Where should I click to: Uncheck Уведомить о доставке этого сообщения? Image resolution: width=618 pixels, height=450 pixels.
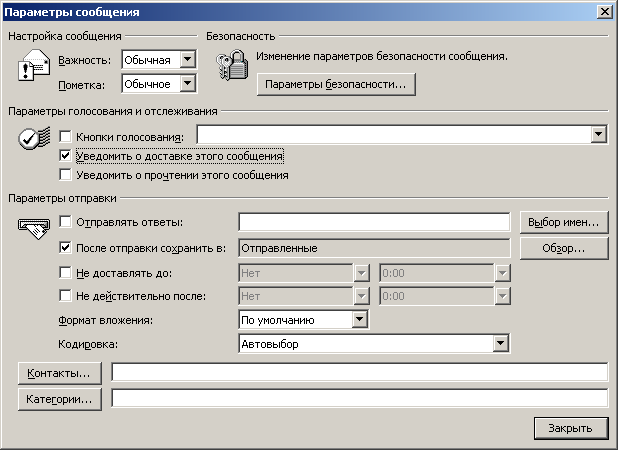pos(65,156)
